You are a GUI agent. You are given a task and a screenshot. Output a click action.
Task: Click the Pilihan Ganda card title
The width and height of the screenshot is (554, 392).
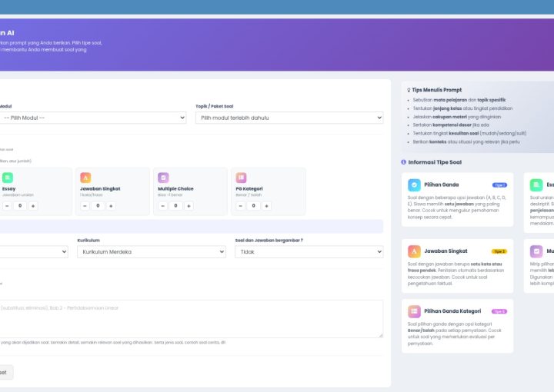[x=442, y=184]
